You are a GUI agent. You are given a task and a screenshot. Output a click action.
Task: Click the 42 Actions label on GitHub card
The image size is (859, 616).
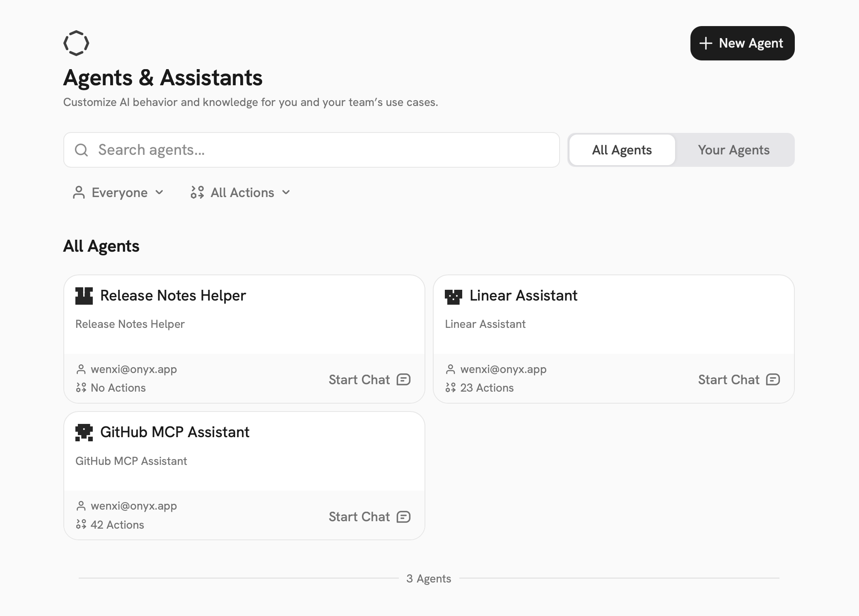(x=117, y=525)
